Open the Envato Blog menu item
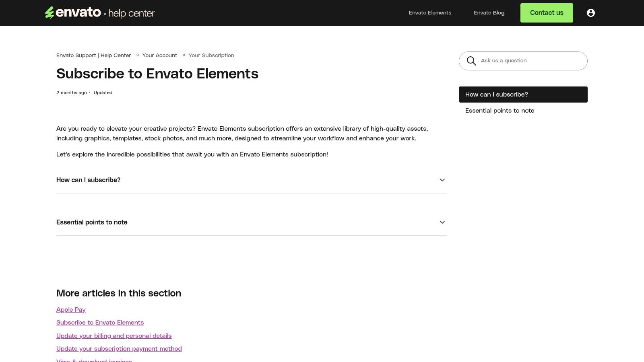Image resolution: width=644 pixels, height=362 pixels. [489, 12]
